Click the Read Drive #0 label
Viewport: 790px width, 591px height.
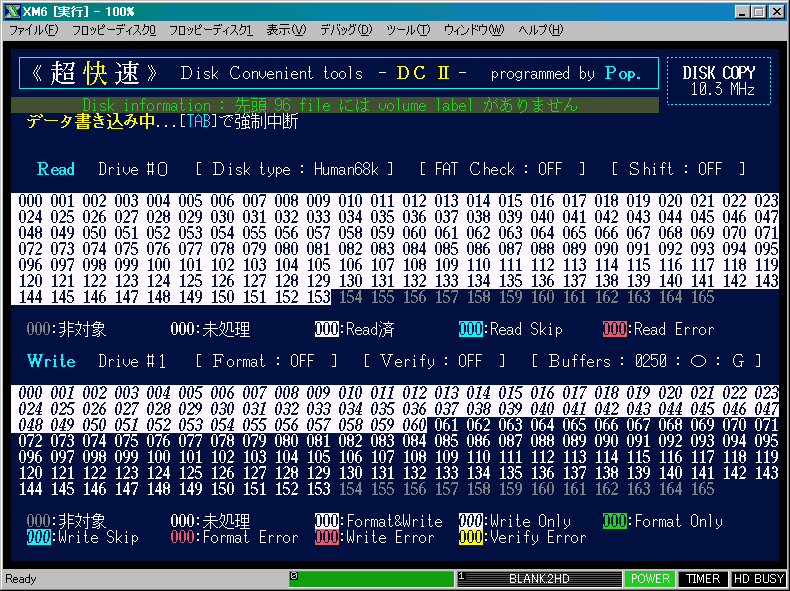102,169
